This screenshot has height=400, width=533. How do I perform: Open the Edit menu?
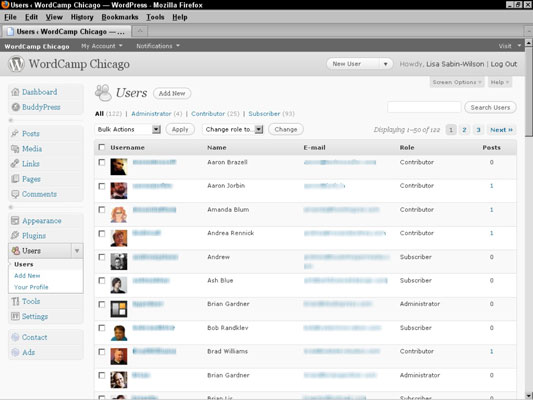point(31,17)
